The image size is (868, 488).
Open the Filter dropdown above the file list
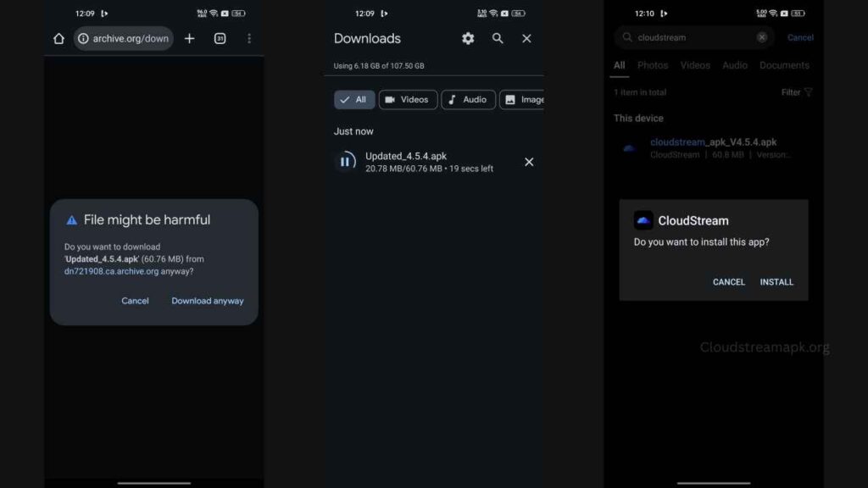(795, 92)
